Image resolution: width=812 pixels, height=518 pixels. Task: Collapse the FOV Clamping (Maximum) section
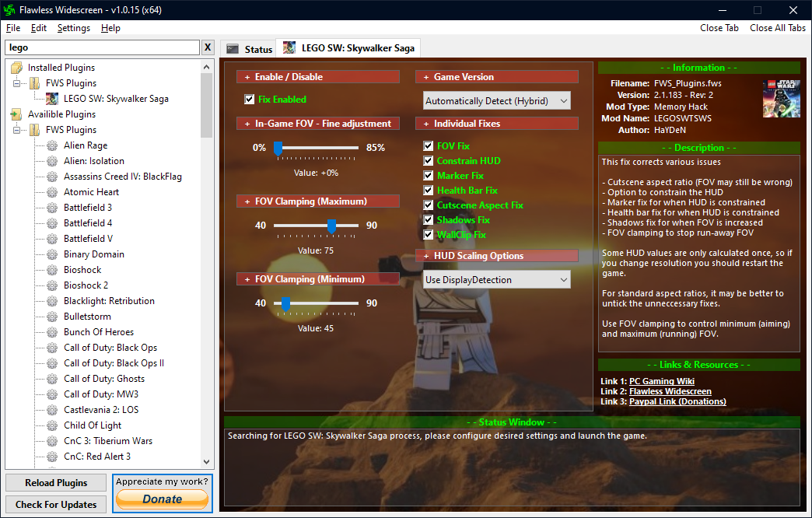247,201
